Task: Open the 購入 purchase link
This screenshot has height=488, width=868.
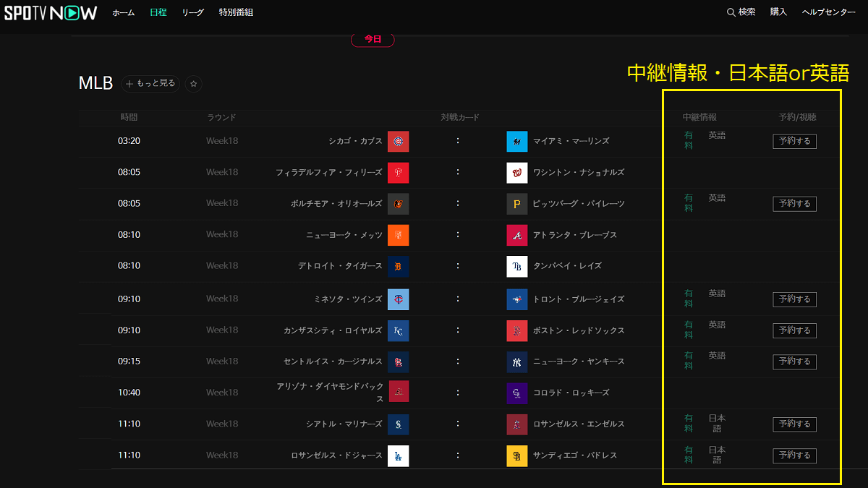Action: (x=778, y=12)
